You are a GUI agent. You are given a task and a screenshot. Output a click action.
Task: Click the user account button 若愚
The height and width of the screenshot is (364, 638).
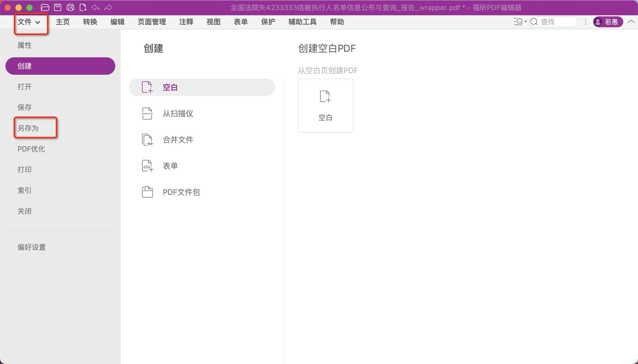click(608, 22)
